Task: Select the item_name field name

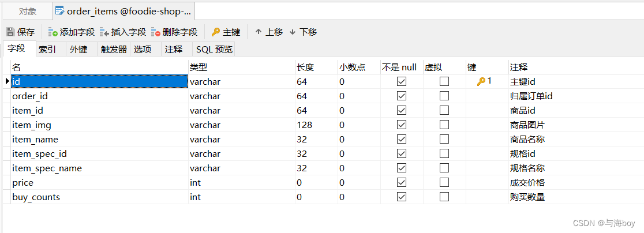Action: point(99,139)
